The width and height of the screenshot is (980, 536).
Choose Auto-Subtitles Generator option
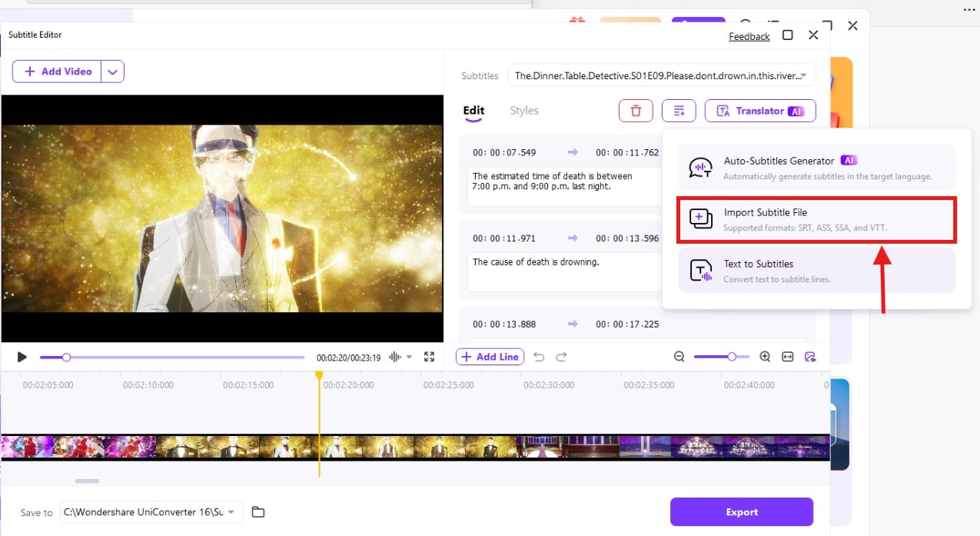pyautogui.click(x=816, y=167)
